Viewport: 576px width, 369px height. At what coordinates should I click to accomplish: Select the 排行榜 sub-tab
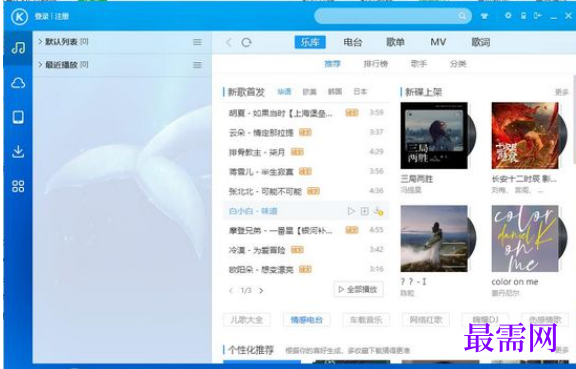[x=376, y=64]
